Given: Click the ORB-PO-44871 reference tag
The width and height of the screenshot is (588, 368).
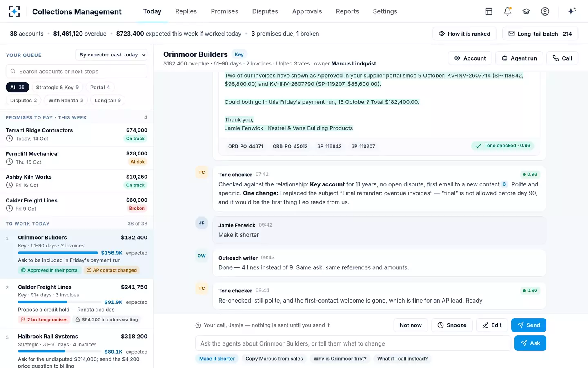Looking at the screenshot, I should point(246,146).
